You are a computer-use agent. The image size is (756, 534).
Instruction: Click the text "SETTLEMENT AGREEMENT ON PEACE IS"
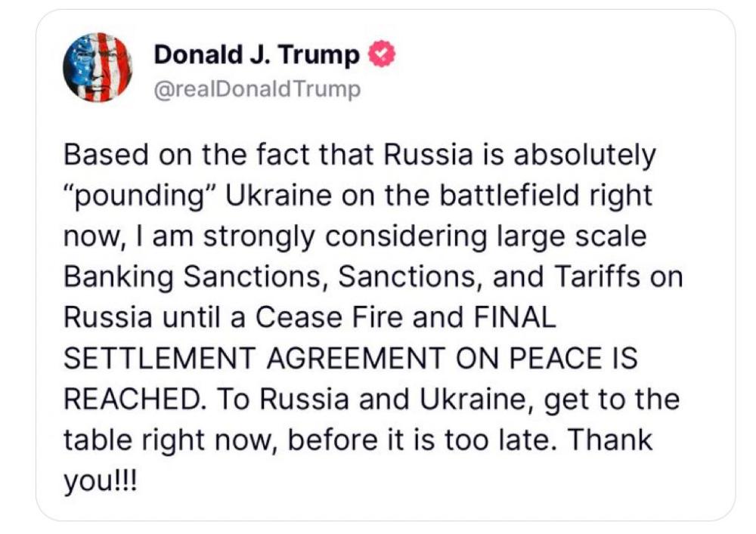(349, 358)
